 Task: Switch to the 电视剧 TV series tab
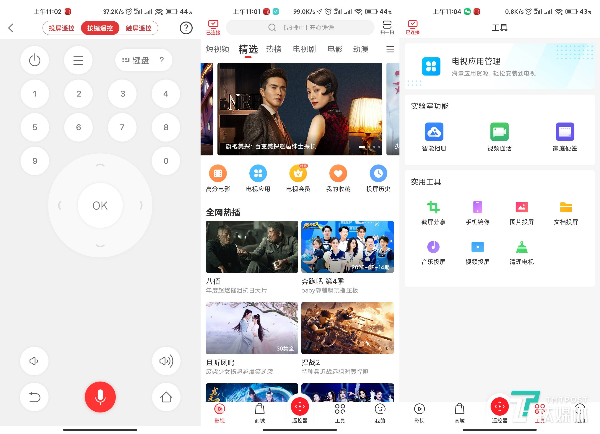tap(304, 49)
